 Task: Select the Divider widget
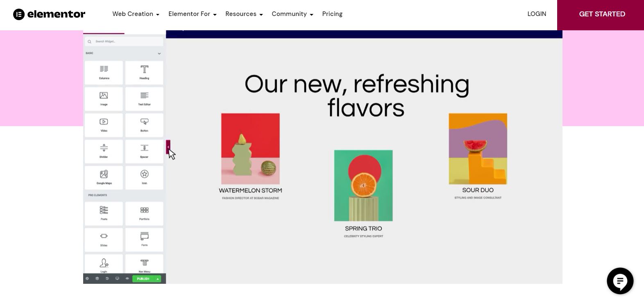(x=104, y=151)
